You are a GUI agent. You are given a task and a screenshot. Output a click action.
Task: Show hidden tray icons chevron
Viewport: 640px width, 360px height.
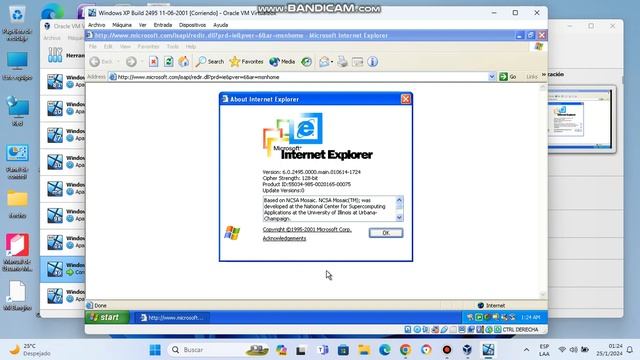point(526,350)
